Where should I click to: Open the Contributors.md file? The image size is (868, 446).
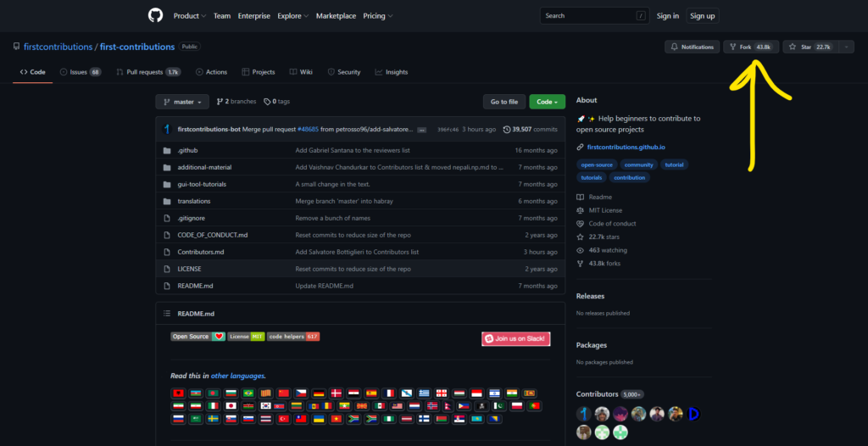[x=201, y=252]
